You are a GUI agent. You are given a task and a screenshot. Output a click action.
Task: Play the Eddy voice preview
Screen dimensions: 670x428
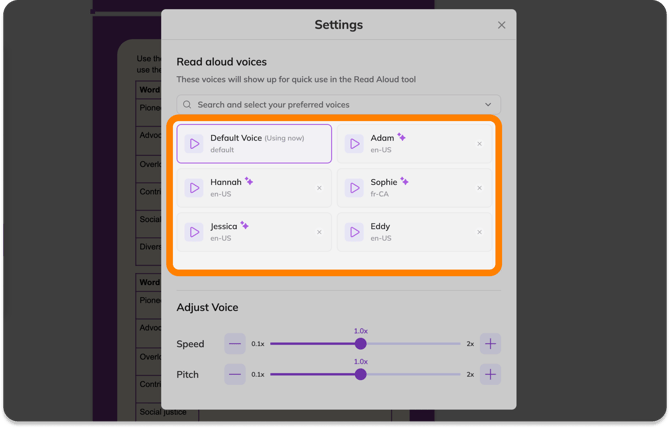[354, 232]
